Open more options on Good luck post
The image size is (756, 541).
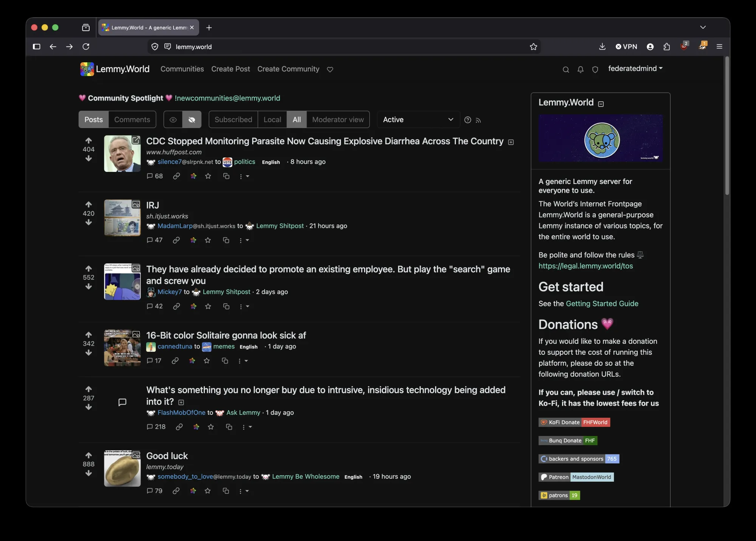[x=244, y=491]
